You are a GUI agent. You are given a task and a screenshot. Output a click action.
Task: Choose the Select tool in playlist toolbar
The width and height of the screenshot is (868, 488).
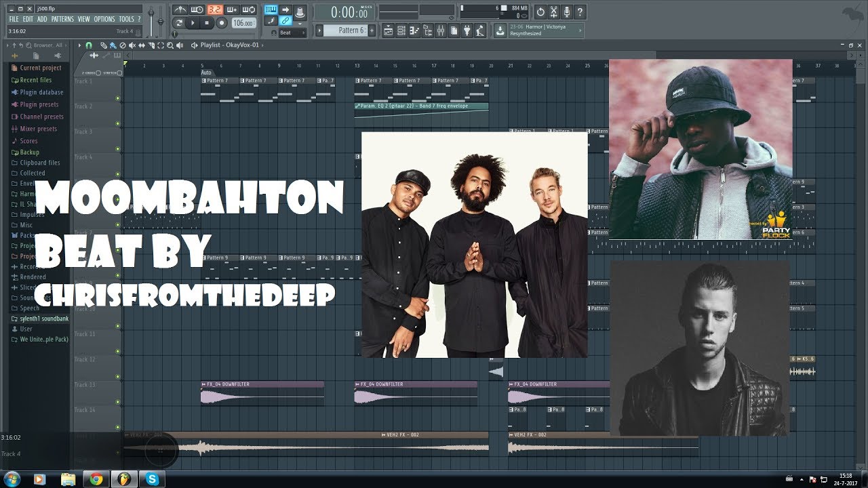coord(161,45)
